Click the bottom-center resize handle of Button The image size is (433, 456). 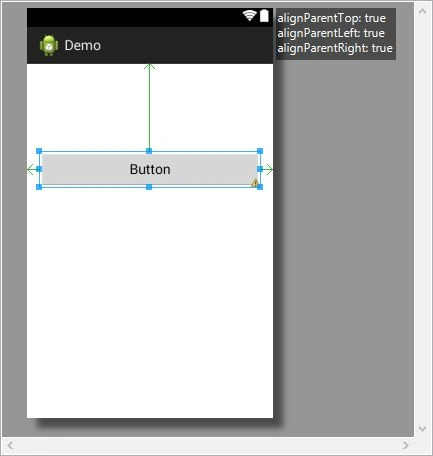[149, 187]
